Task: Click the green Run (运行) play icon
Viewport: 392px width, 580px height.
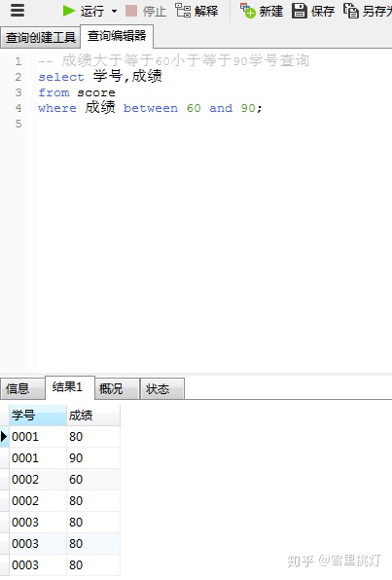Action: 69,11
